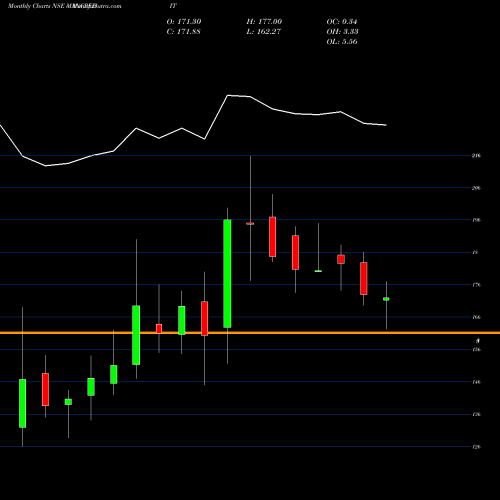This screenshot has height=500, width=500.
Task: Click the 166 price axis label
Action: pos(476,317)
